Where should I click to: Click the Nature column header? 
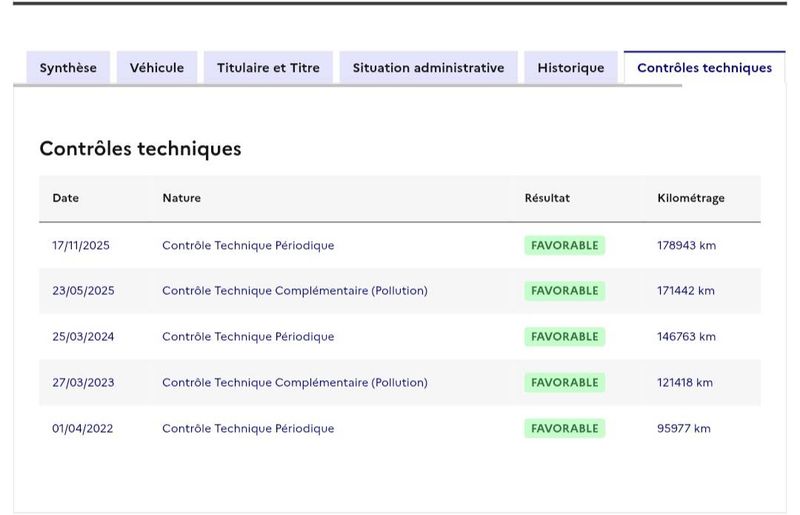click(x=182, y=198)
